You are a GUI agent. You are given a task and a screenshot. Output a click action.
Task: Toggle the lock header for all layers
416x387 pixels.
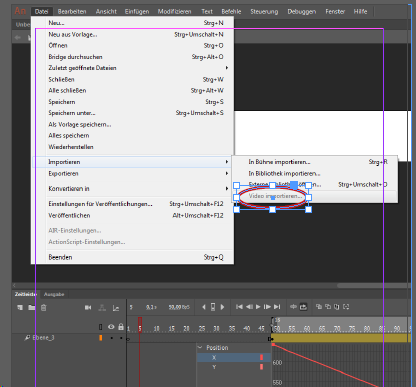click(121, 327)
